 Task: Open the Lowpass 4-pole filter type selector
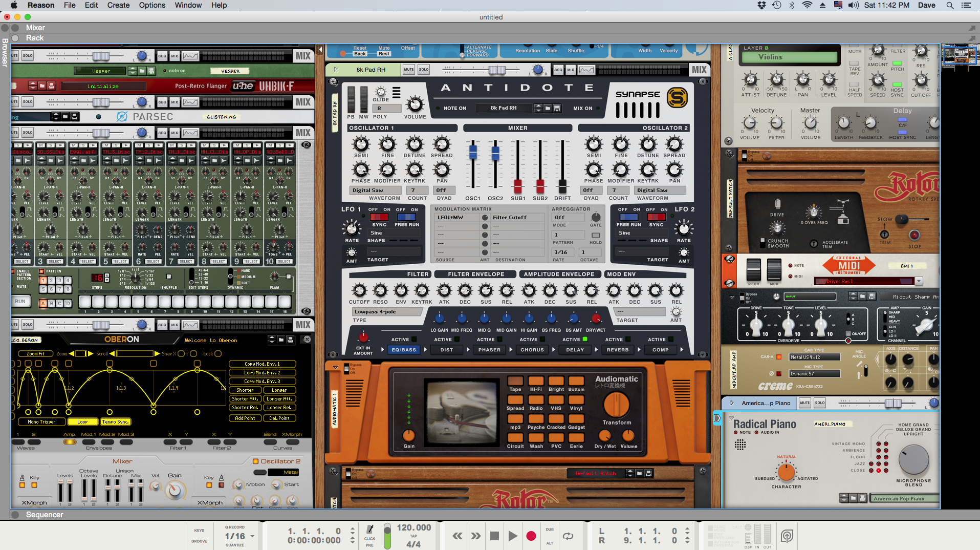tap(386, 311)
